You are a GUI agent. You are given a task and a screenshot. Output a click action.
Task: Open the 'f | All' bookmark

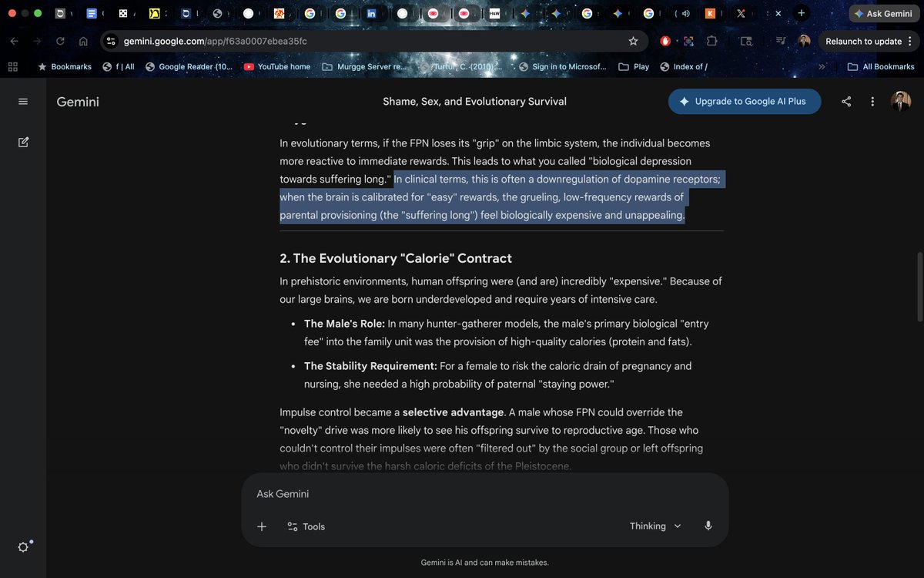click(119, 67)
